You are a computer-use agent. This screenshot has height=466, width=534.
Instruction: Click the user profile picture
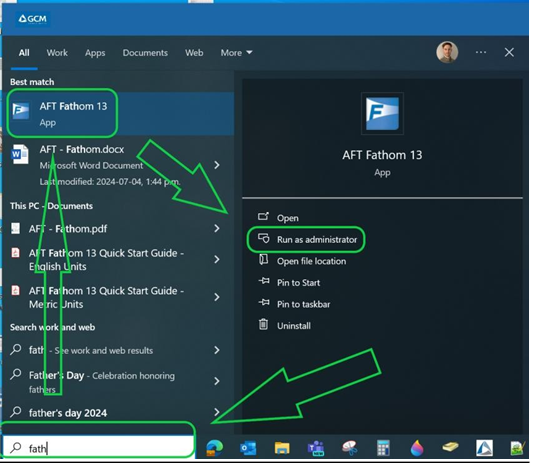point(448,52)
